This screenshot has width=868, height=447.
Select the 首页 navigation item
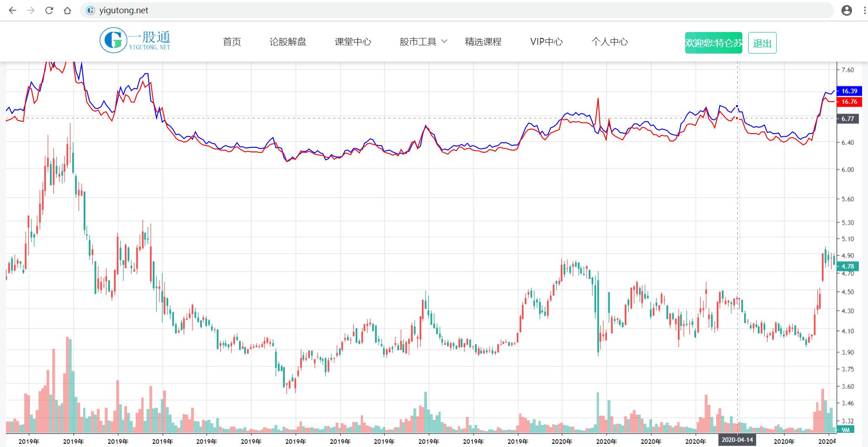[x=232, y=42]
